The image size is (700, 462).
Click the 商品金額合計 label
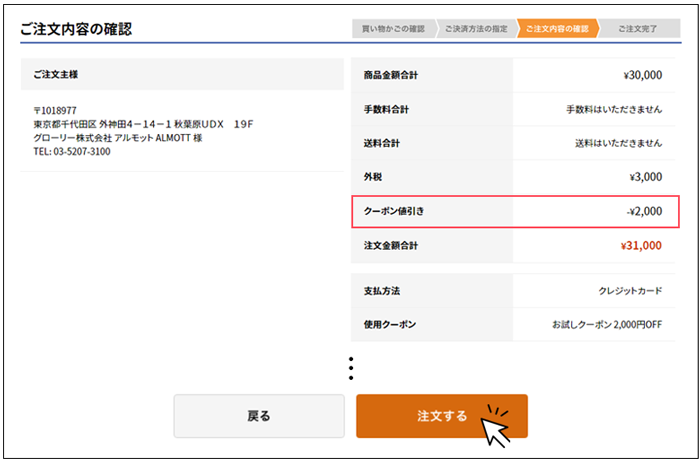tap(391, 75)
